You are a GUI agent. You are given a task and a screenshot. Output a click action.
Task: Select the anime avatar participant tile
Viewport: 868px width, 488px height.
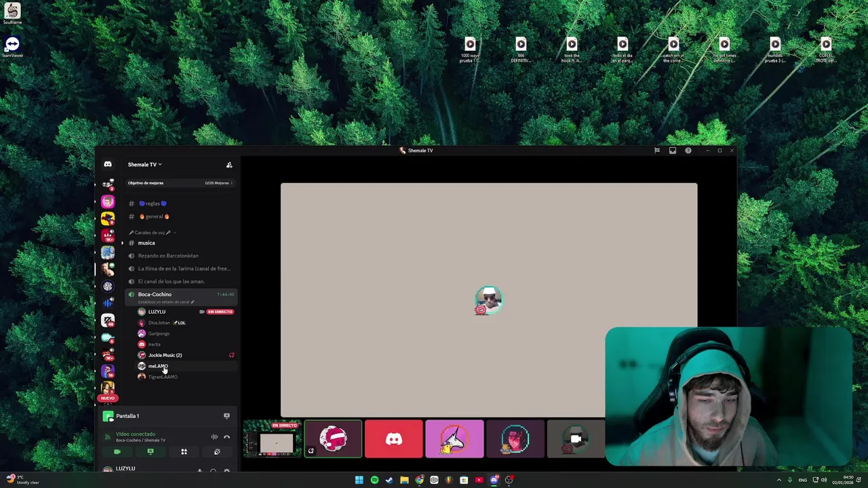pos(515,439)
